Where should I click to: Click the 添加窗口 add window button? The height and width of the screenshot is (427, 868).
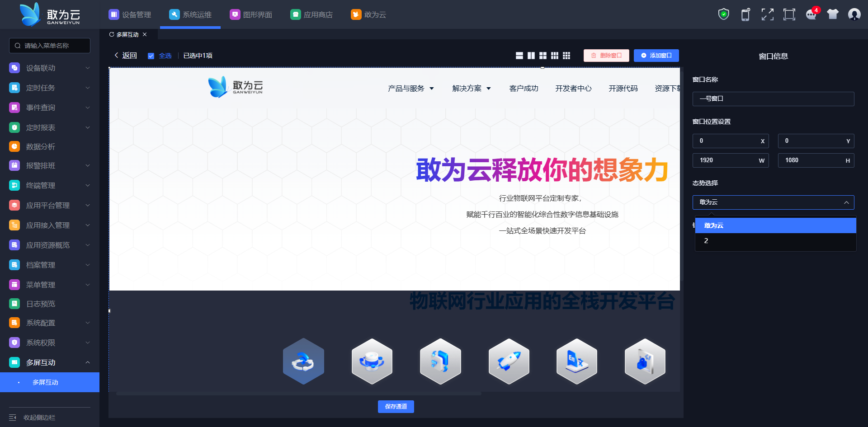pyautogui.click(x=656, y=56)
